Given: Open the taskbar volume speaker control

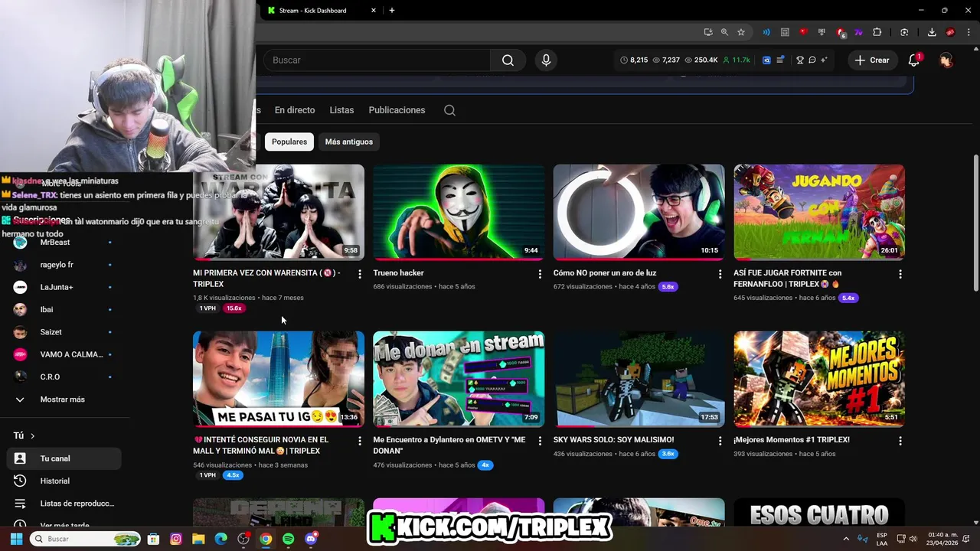Looking at the screenshot, I should pyautogui.click(x=913, y=539).
